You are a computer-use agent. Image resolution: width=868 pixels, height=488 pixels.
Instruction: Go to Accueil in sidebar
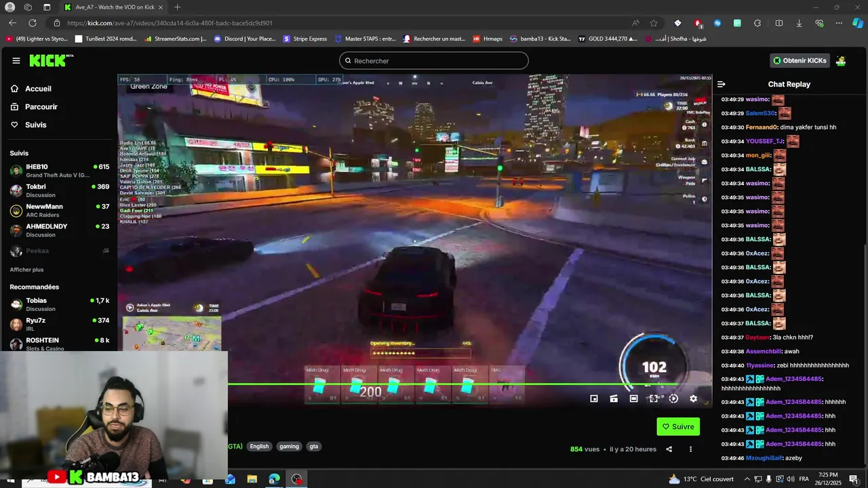pyautogui.click(x=38, y=89)
